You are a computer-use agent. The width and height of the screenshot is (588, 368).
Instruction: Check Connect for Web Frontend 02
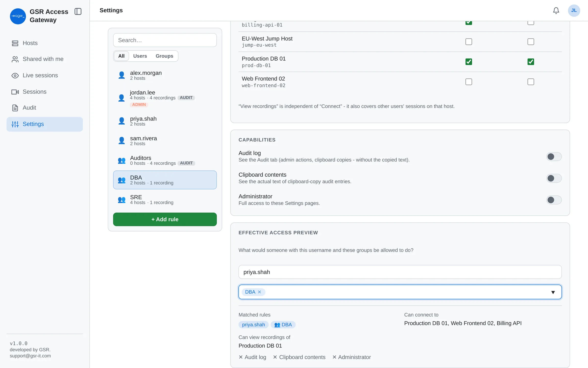coord(468,82)
